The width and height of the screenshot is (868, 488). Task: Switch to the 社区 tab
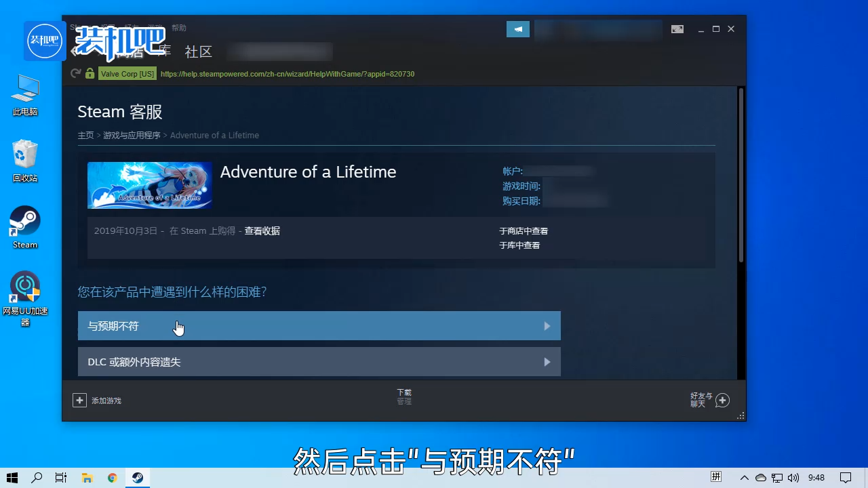198,52
